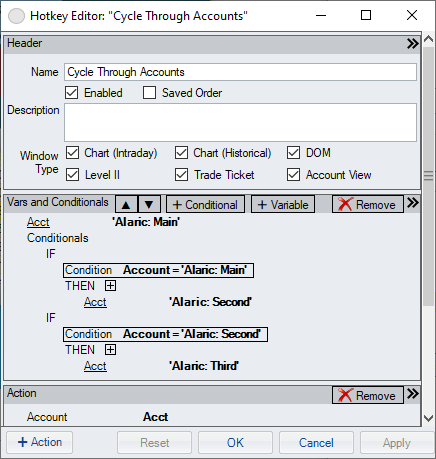Toggle the Account View checkbox

pyautogui.click(x=293, y=175)
